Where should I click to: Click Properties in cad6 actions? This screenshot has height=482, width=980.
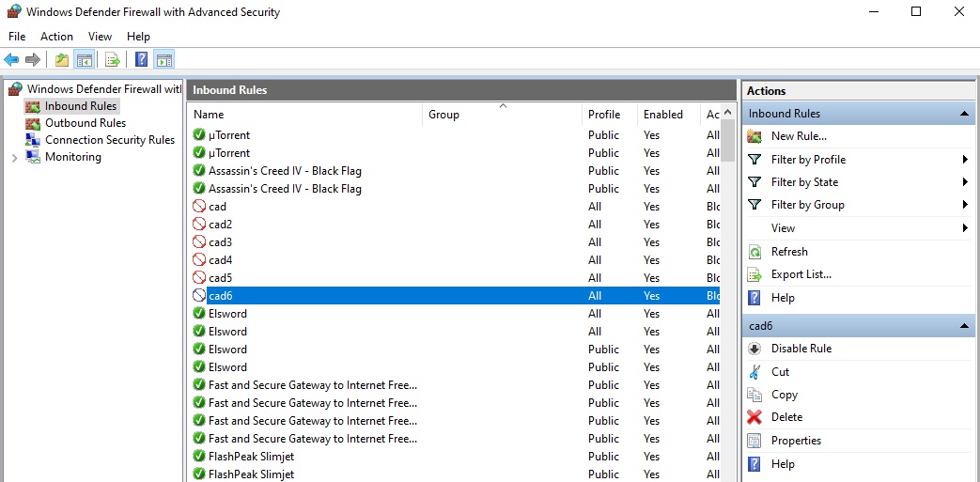[x=796, y=441]
